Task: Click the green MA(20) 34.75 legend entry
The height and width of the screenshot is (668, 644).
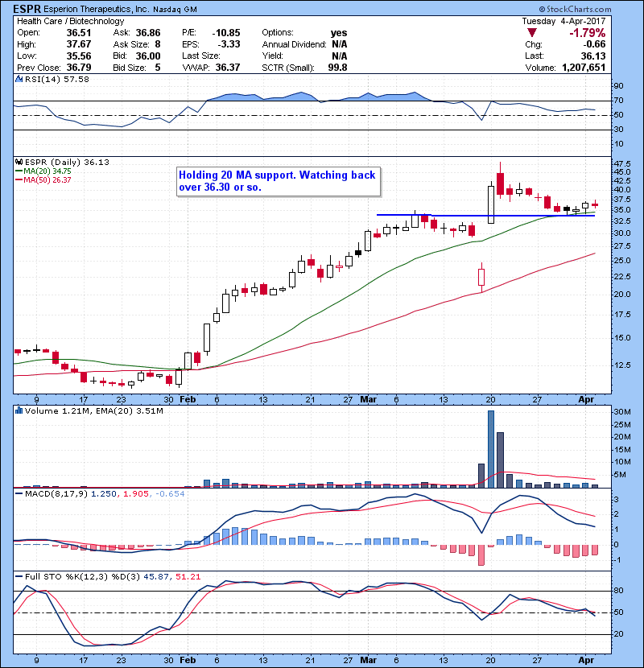Action: pyautogui.click(x=43, y=171)
